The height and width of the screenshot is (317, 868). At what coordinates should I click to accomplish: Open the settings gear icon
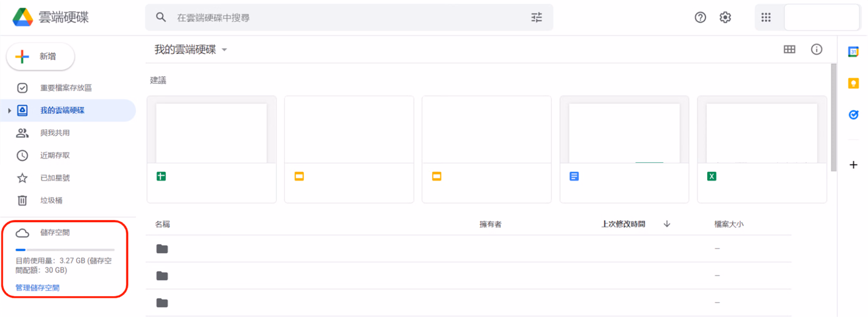(x=725, y=17)
